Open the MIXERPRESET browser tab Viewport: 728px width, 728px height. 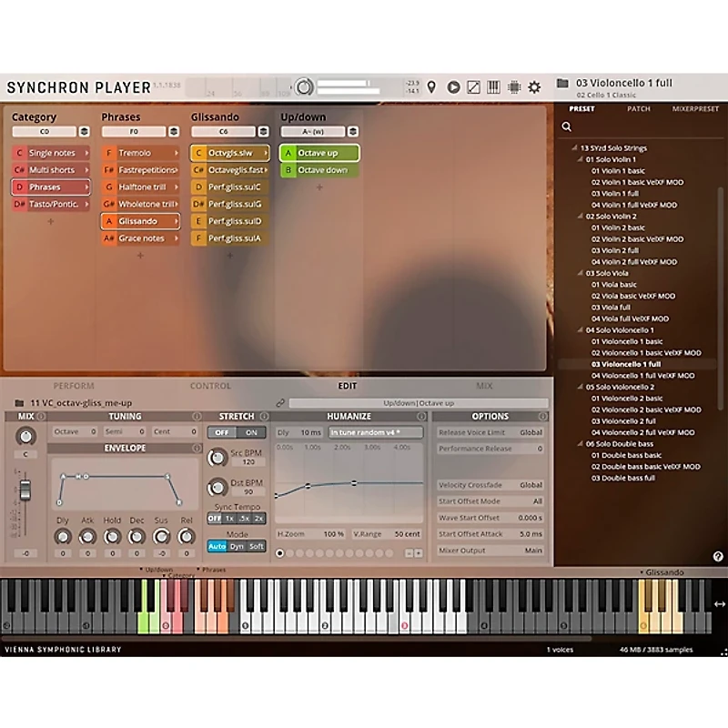pos(695,108)
